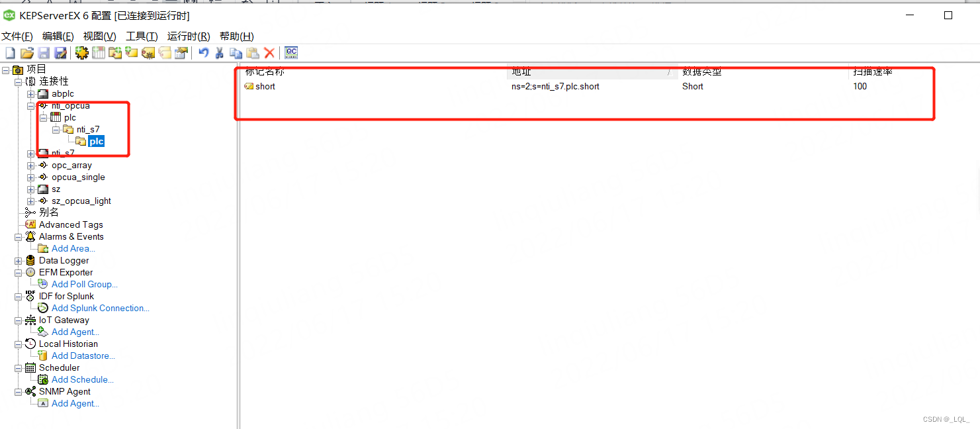Click the Data Logger database icon

[x=30, y=260]
